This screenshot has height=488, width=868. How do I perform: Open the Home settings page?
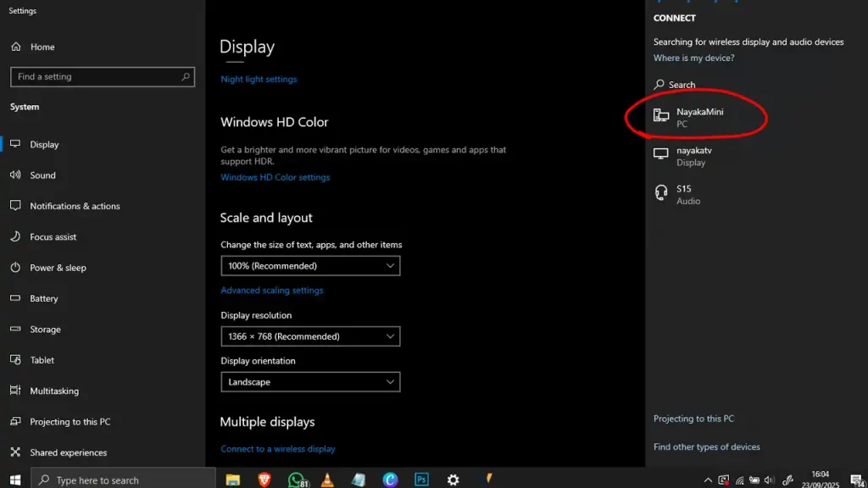tap(42, 47)
